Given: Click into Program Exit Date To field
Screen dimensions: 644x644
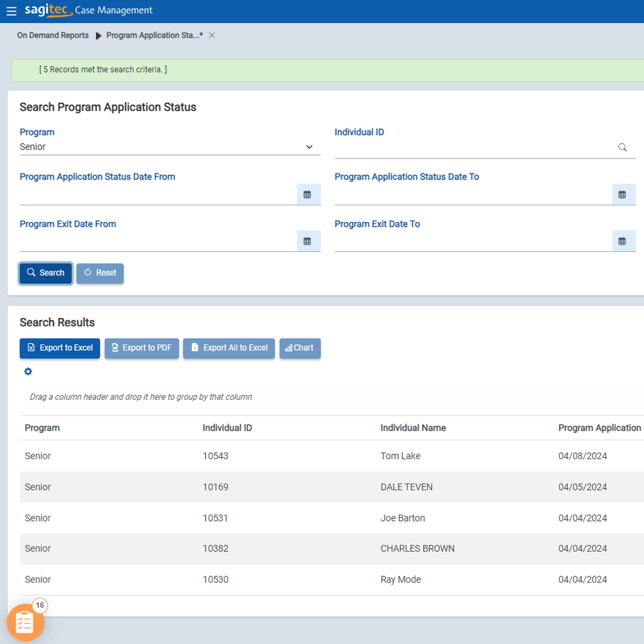Looking at the screenshot, I should [x=473, y=241].
